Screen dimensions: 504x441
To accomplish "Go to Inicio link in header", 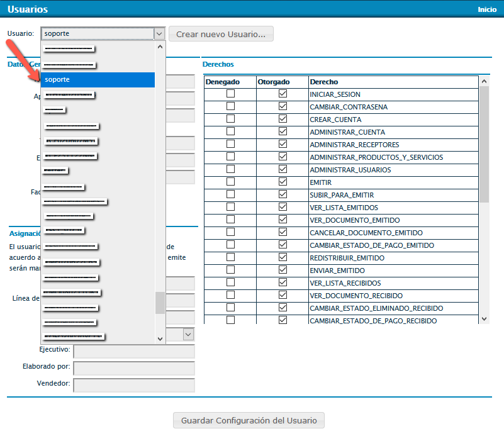I will pos(486,9).
